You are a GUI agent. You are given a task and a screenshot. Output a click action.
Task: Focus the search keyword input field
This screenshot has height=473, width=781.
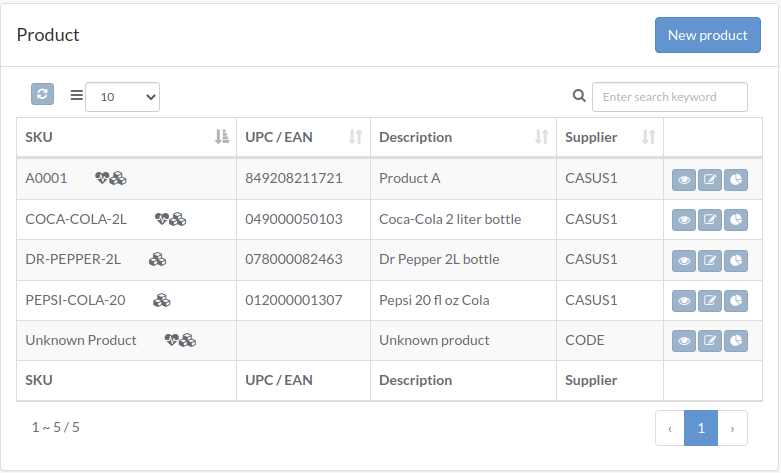pos(669,97)
